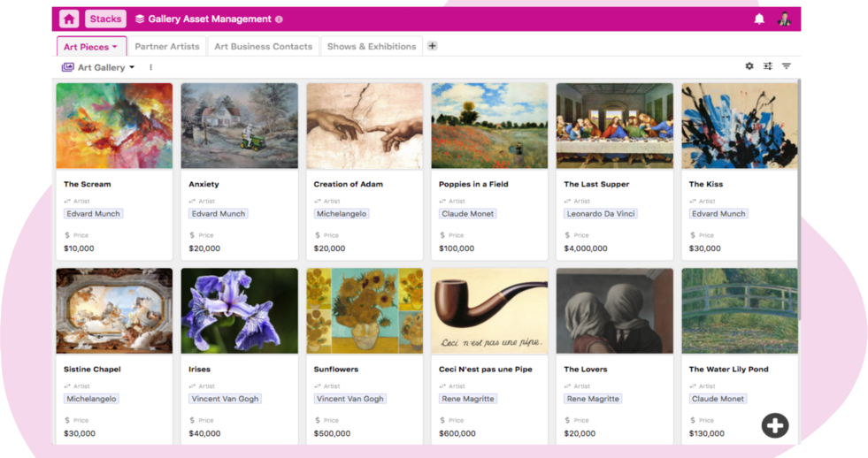Open the Art Pieces tab dropdown arrow

pyautogui.click(x=115, y=47)
